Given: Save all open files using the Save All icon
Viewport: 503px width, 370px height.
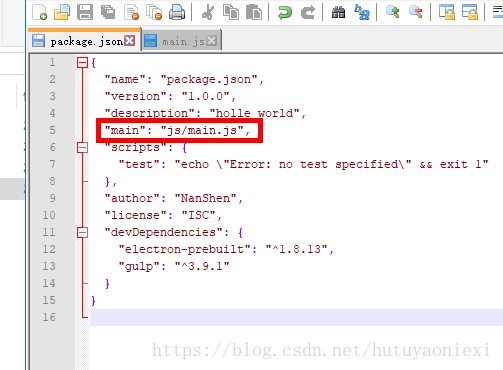Looking at the screenshot, I should tap(108, 12).
